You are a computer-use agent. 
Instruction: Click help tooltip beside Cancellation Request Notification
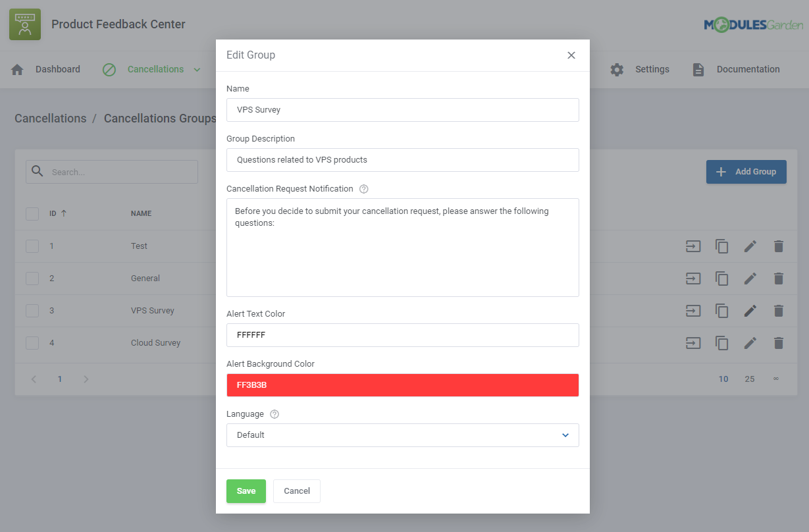click(x=363, y=189)
